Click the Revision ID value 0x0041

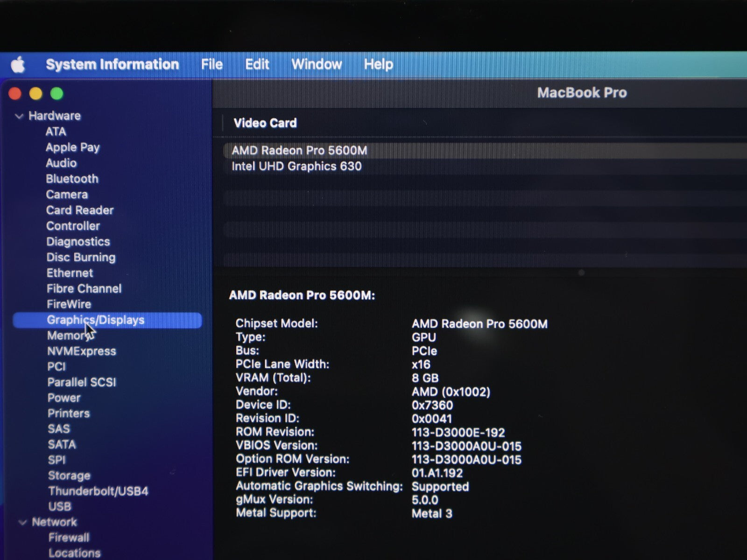point(431,419)
